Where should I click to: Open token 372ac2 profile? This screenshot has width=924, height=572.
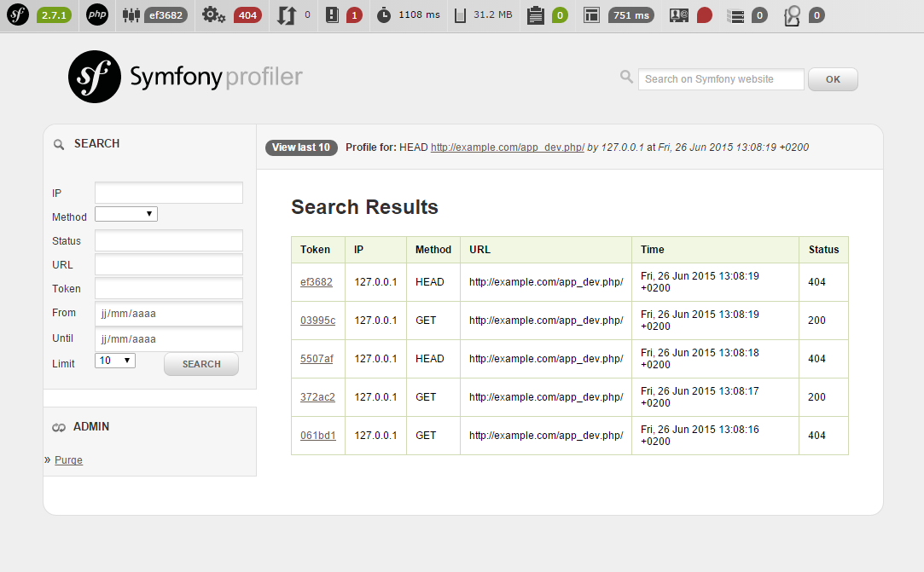click(x=317, y=397)
